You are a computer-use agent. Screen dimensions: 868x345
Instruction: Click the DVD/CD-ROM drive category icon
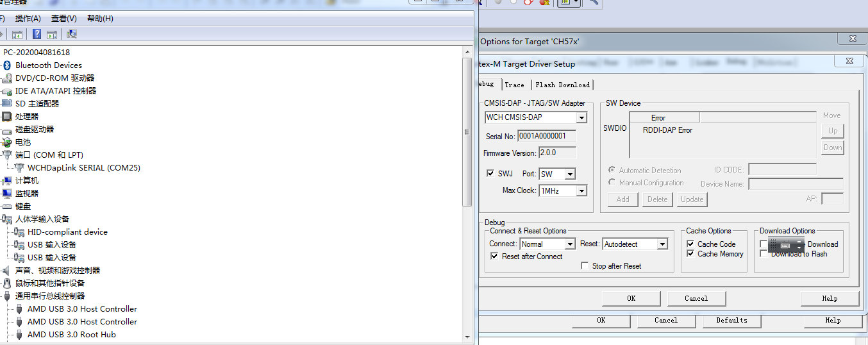pyautogui.click(x=8, y=78)
